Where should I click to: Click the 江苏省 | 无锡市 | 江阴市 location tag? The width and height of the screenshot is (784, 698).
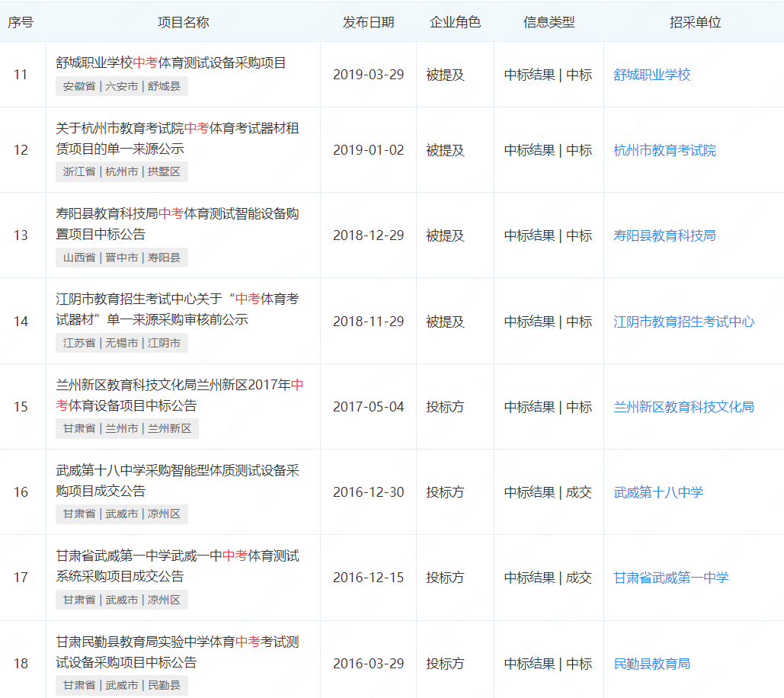coord(122,343)
